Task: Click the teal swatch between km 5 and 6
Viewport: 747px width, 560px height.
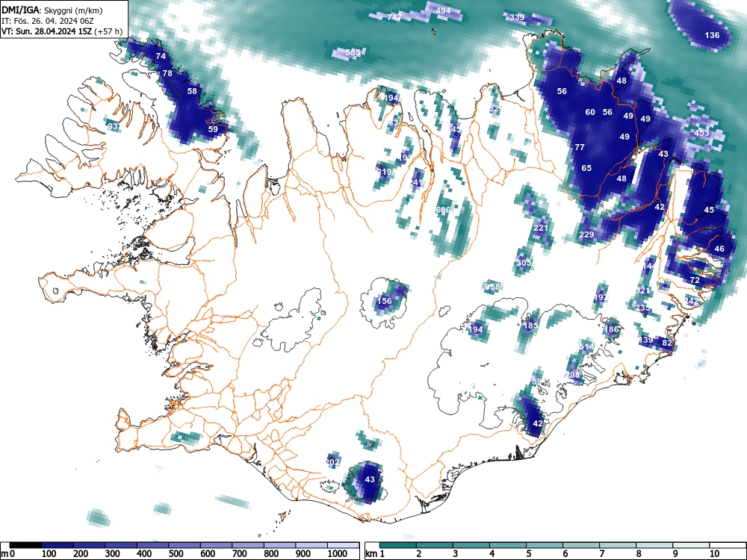Action: 545,545
